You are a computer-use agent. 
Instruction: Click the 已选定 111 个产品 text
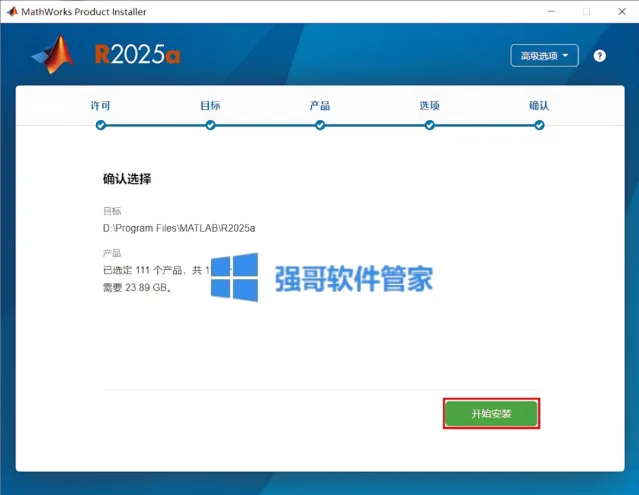click(x=142, y=270)
